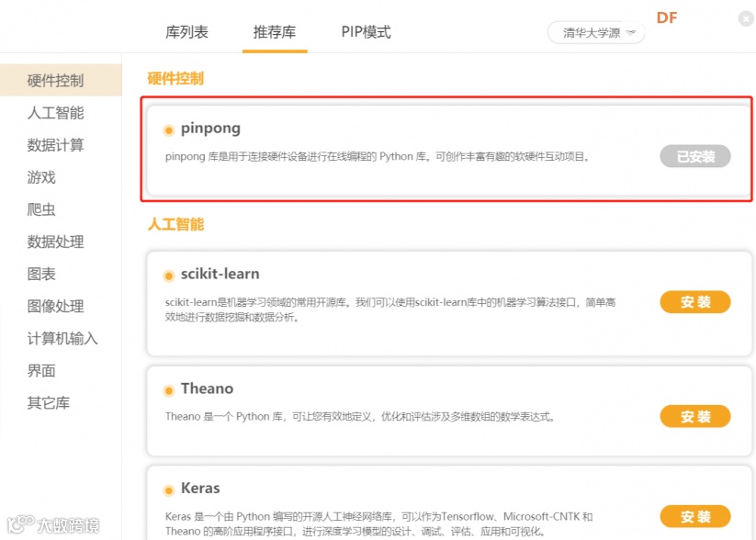Click the scikit-learn library title
Viewport: 756px width, 540px height.
pyautogui.click(x=220, y=274)
